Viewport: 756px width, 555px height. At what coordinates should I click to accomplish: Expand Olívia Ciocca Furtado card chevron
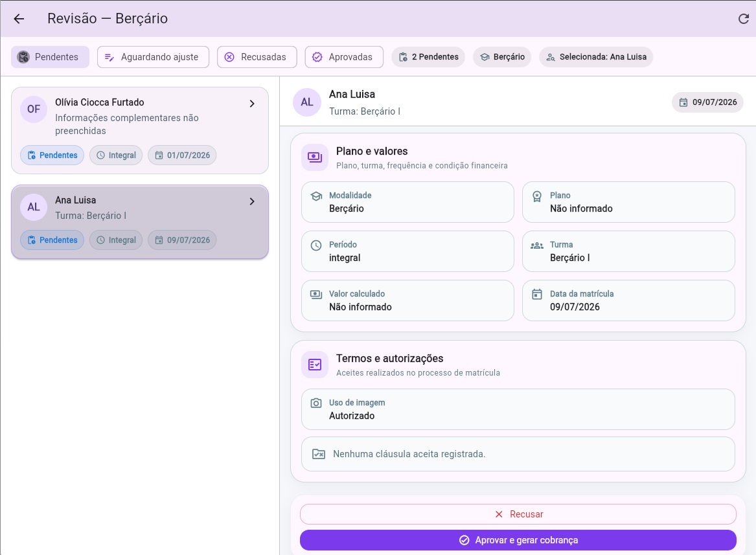(x=252, y=104)
